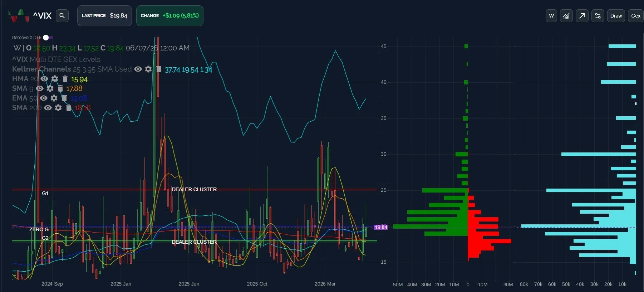Hide the SMA 200 line

pos(48,108)
